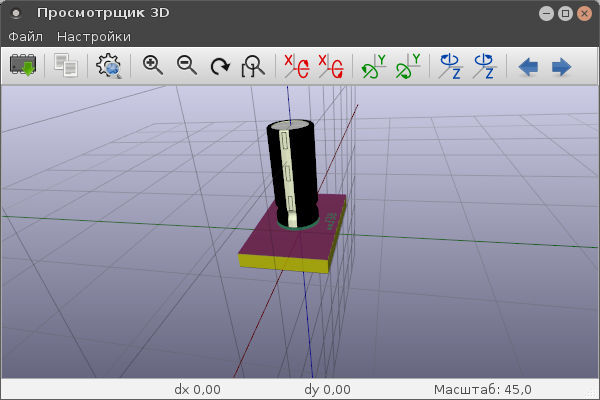Close the Просмотрщик 3D window
Image resolution: width=600 pixels, height=400 pixels.
584,14
